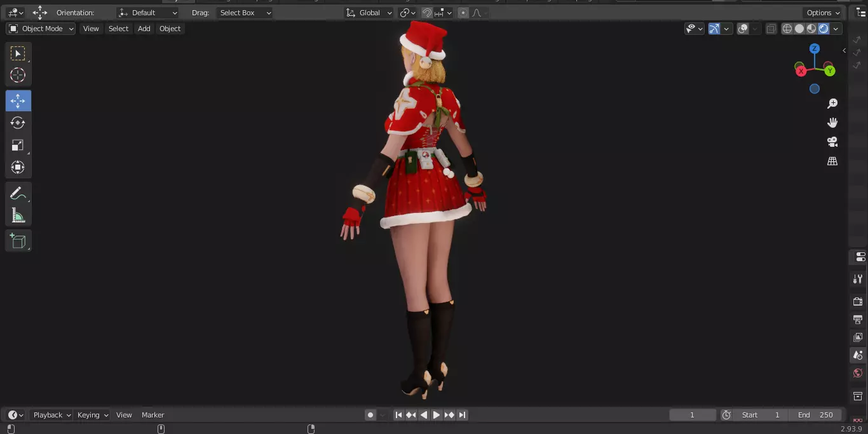Open the Orientation Default dropdown
Image resolution: width=868 pixels, height=434 pixels.
pyautogui.click(x=148, y=13)
